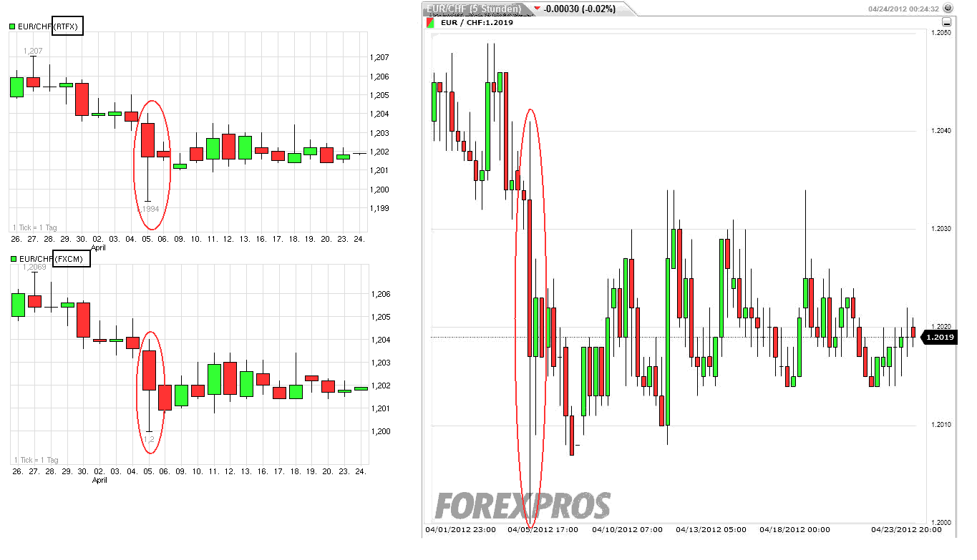Click the '1 Tick = 1 Tag' note in RTFX chart

(x=35, y=227)
